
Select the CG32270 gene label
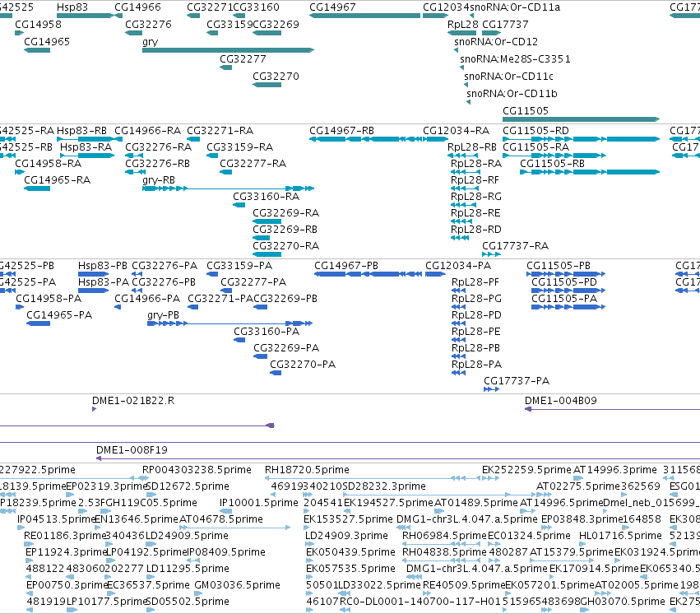pos(276,77)
